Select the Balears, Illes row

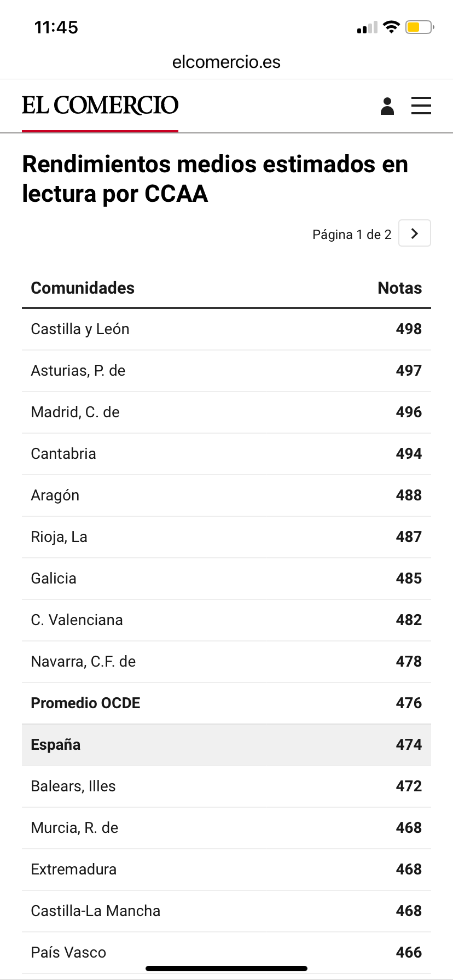[x=226, y=786]
